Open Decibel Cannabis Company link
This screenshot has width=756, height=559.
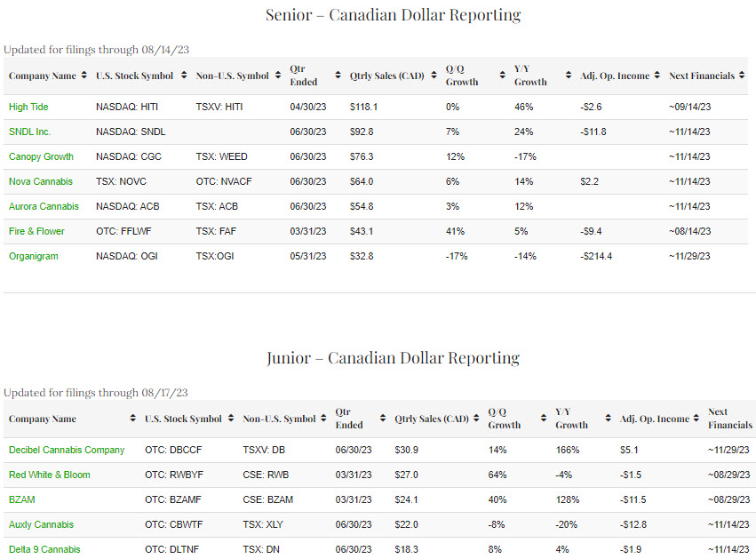tap(67, 450)
